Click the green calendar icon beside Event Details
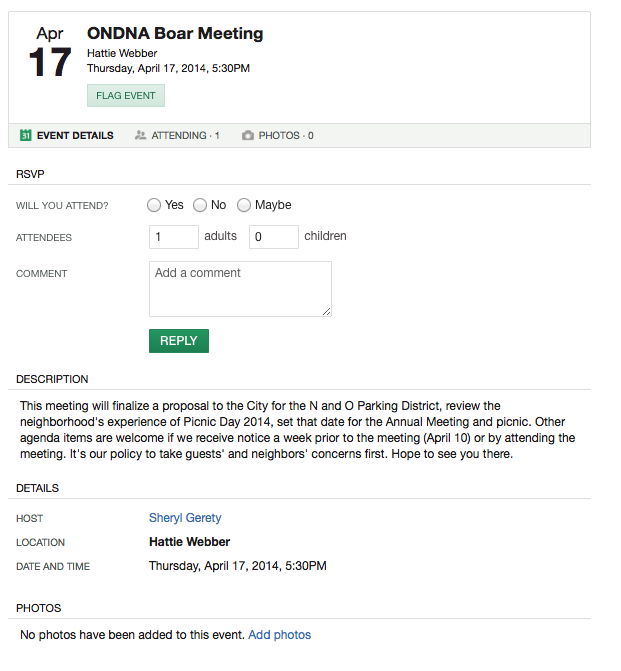 click(x=26, y=135)
